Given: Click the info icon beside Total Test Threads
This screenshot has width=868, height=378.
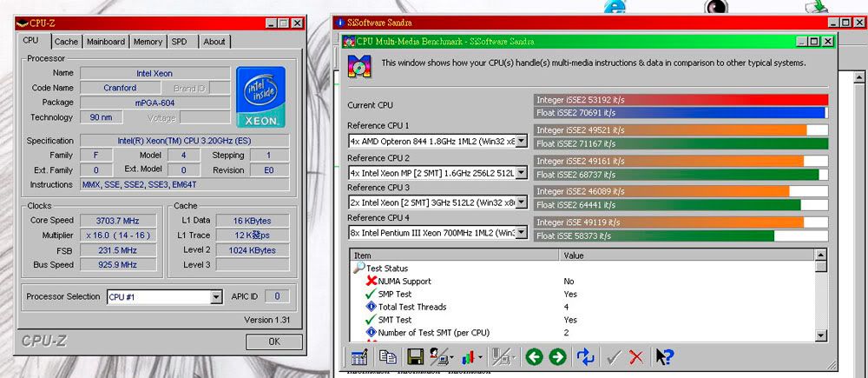Looking at the screenshot, I should coord(372,307).
